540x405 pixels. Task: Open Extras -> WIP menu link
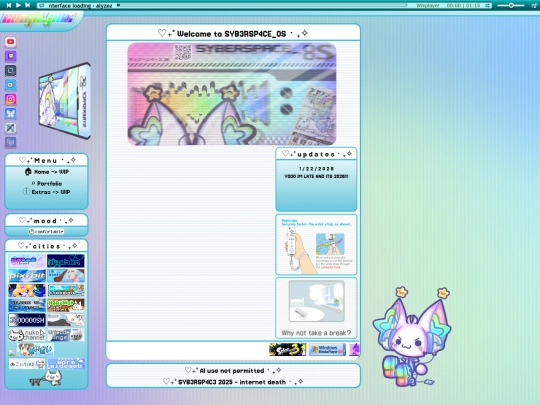[x=46, y=192]
